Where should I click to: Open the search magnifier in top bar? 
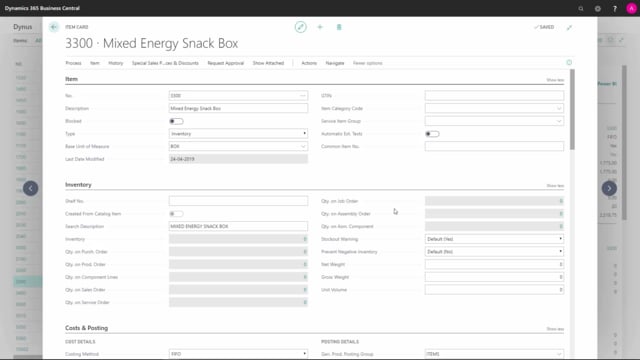pyautogui.click(x=581, y=8)
